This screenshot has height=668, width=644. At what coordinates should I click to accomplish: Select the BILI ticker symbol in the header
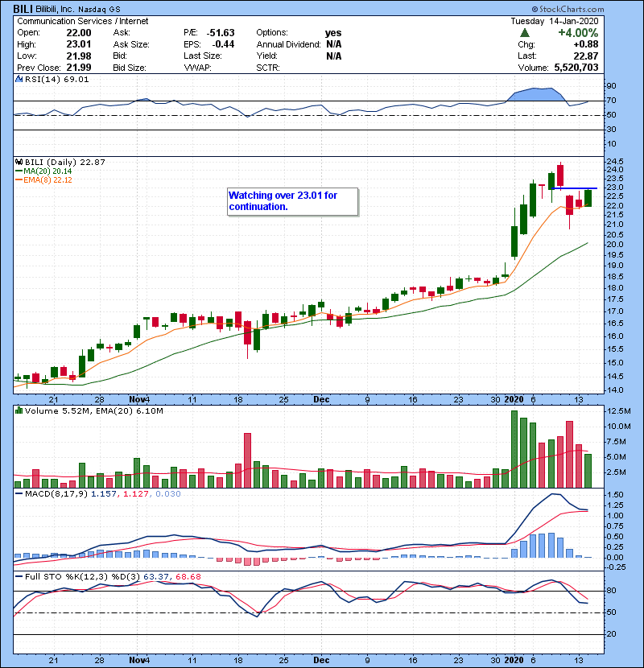[23, 9]
